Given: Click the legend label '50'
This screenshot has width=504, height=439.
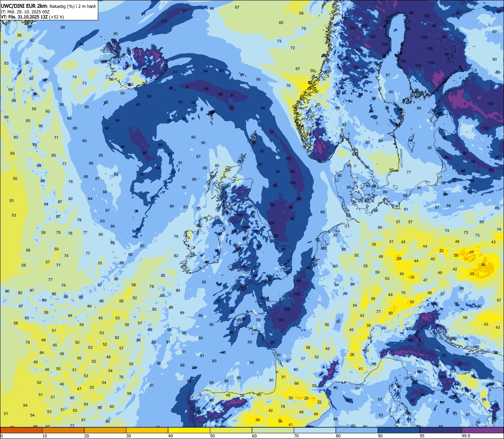Looking at the screenshot, I should tap(212, 436).
